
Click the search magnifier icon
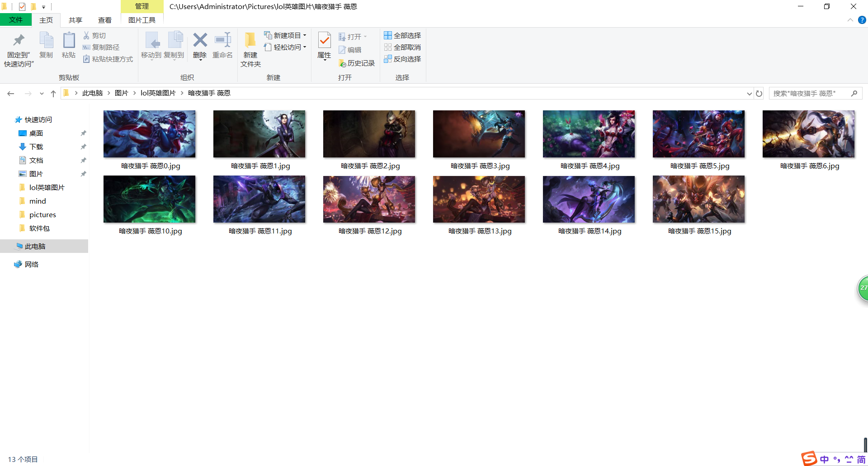coord(854,93)
